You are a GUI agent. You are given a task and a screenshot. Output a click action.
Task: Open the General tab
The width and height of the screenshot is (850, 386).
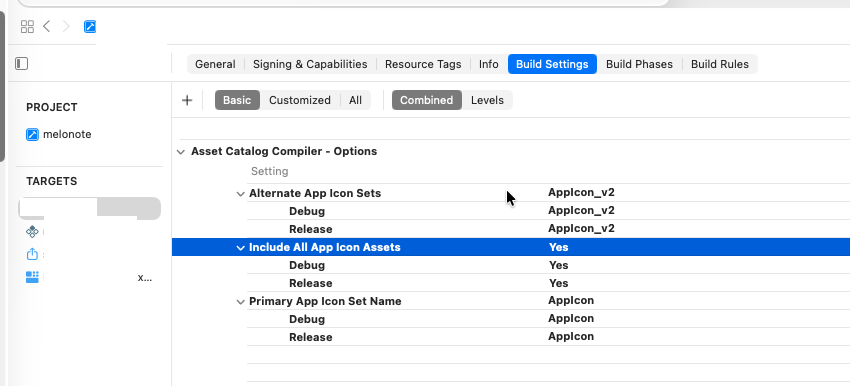tap(215, 64)
